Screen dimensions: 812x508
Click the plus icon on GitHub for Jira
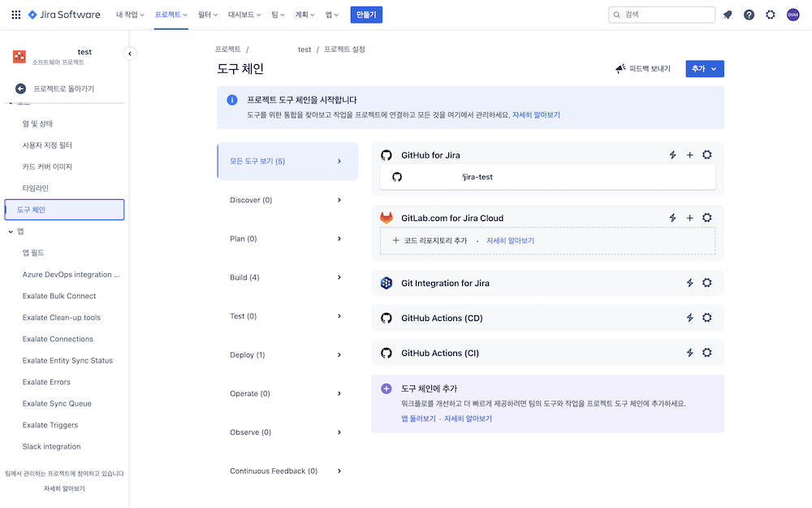click(689, 154)
